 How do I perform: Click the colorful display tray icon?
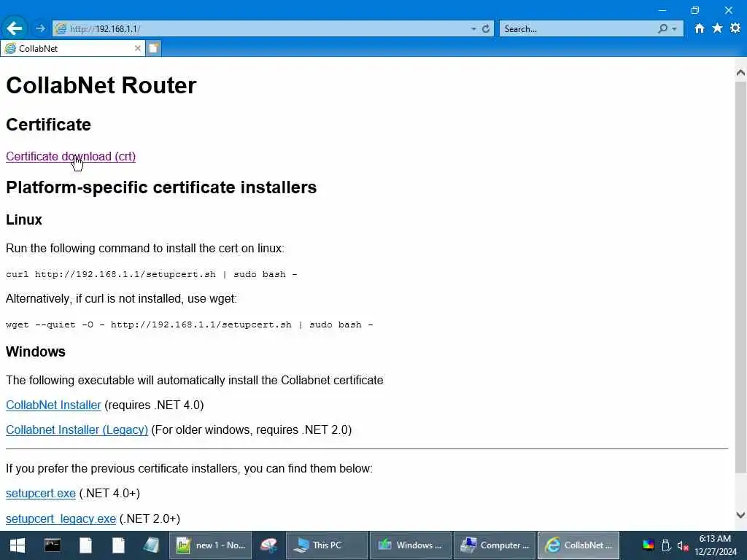[649, 545]
